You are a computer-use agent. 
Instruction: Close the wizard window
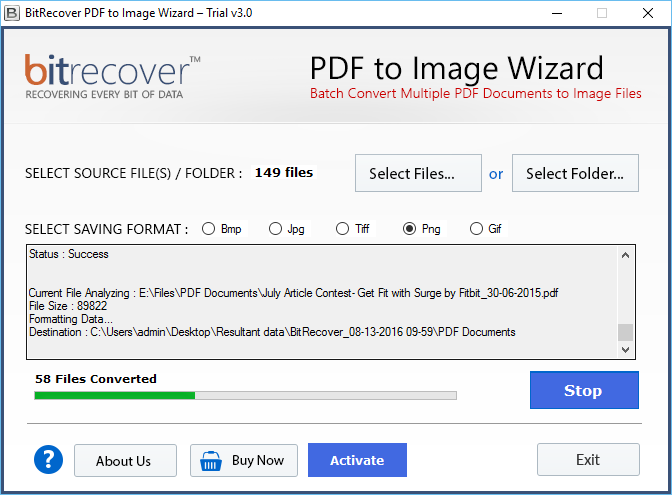pos(648,13)
